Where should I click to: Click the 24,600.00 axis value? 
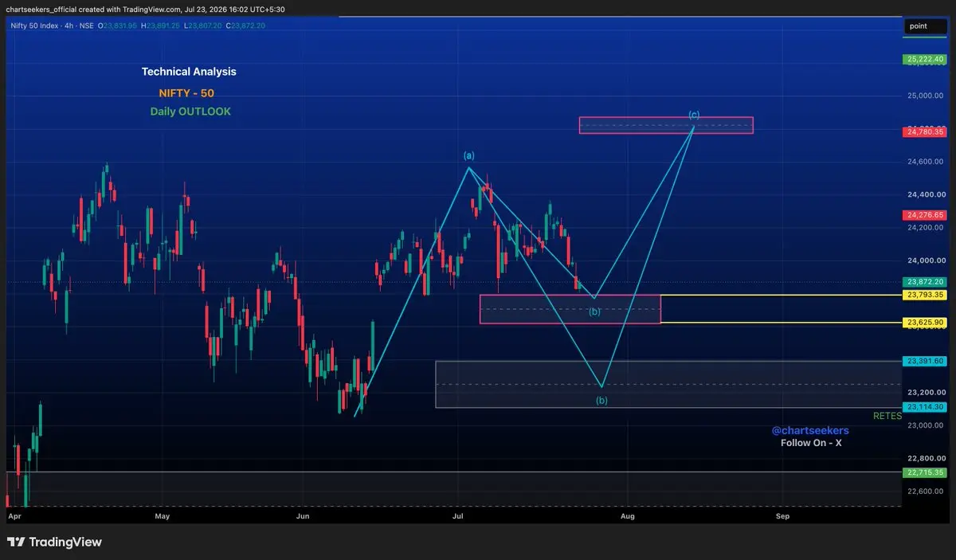[x=925, y=162]
